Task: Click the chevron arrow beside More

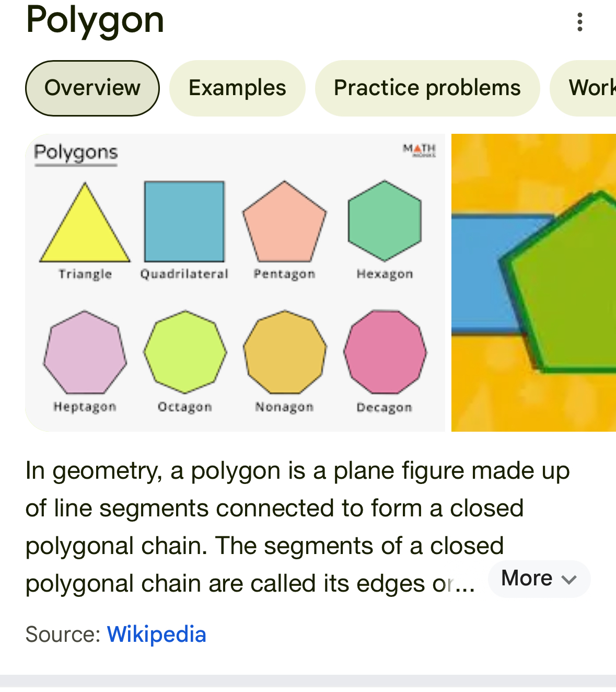Action: click(x=568, y=579)
